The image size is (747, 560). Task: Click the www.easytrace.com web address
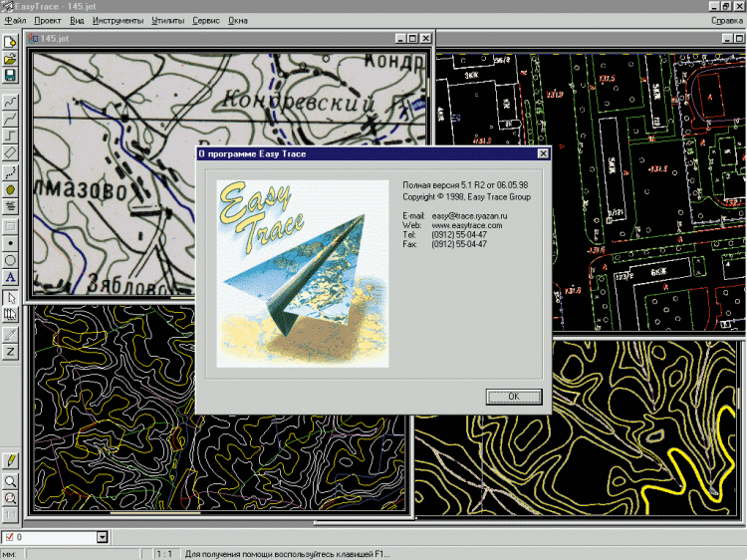point(467,225)
